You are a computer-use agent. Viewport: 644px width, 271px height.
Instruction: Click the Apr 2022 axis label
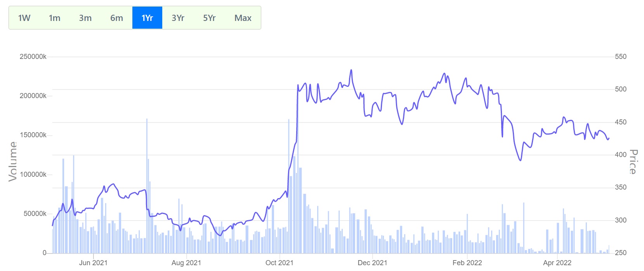557,263
